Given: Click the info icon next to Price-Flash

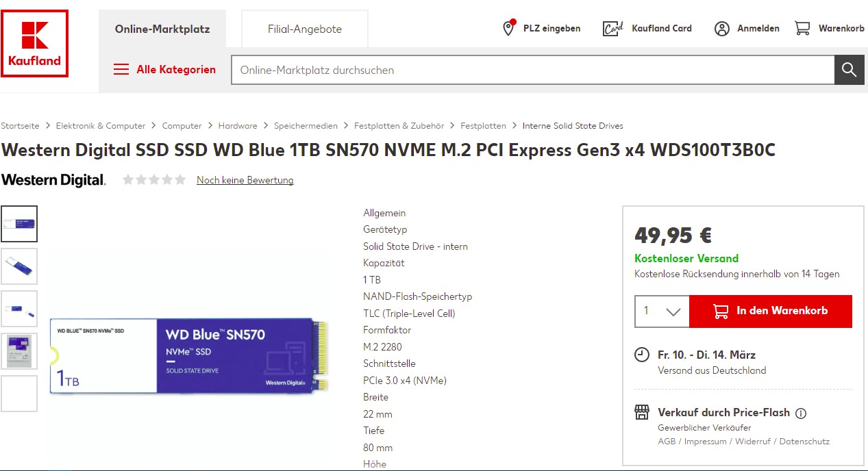Looking at the screenshot, I should click(x=801, y=413).
